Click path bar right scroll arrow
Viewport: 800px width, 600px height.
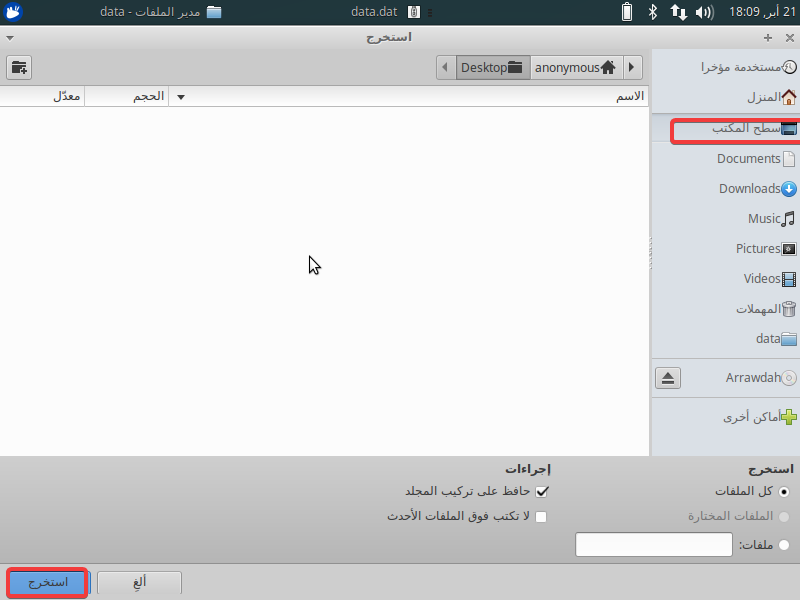click(632, 68)
